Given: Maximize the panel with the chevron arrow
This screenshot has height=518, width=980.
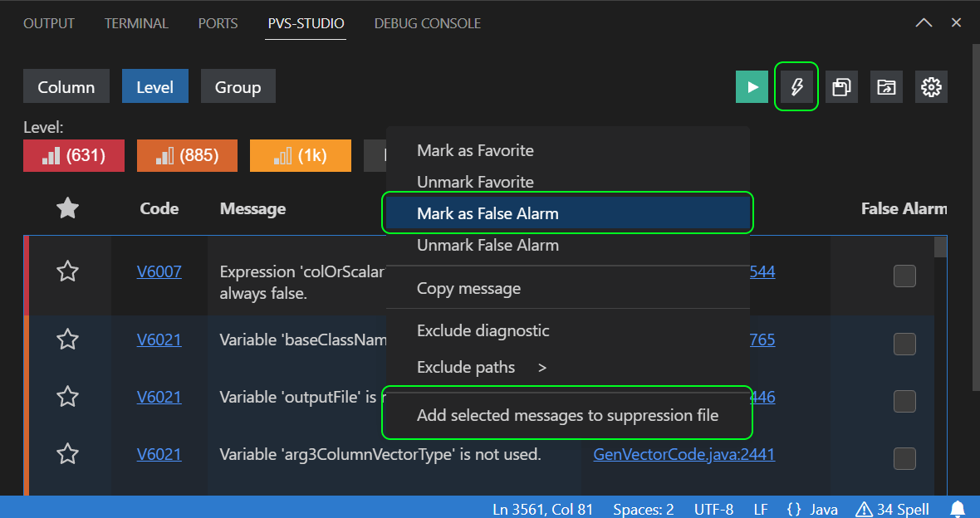Looking at the screenshot, I should click(924, 22).
